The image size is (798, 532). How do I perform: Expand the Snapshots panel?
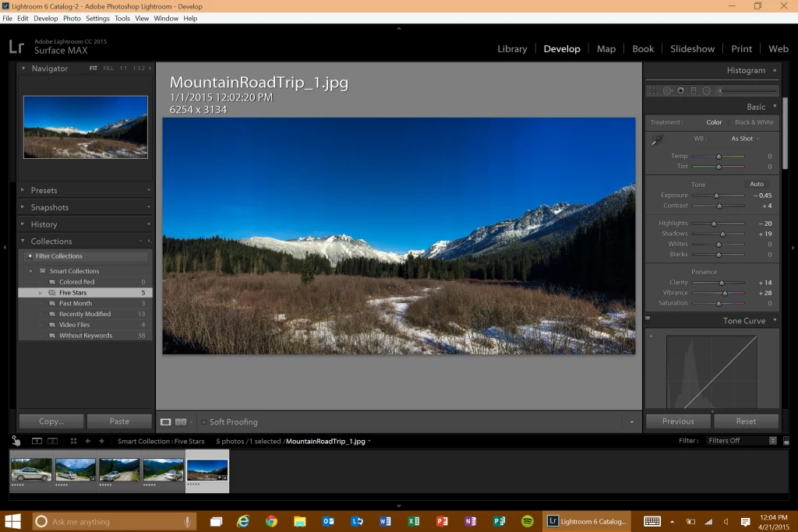(x=23, y=207)
